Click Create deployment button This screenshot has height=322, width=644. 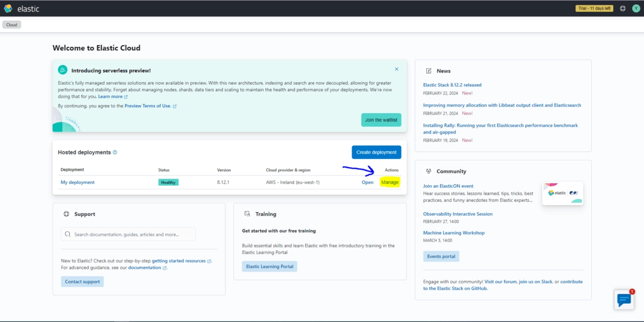pyautogui.click(x=376, y=152)
